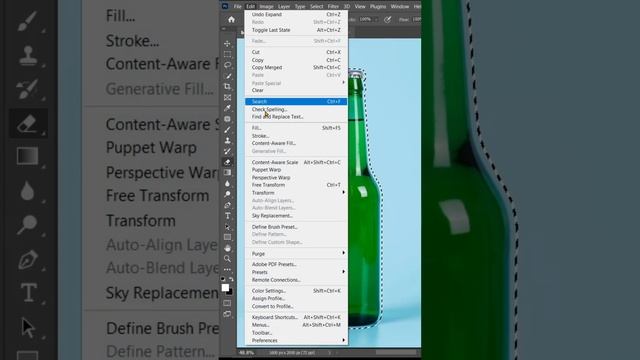Select the Frame tool
Viewport: 640px width, 360px height.
click(227, 97)
